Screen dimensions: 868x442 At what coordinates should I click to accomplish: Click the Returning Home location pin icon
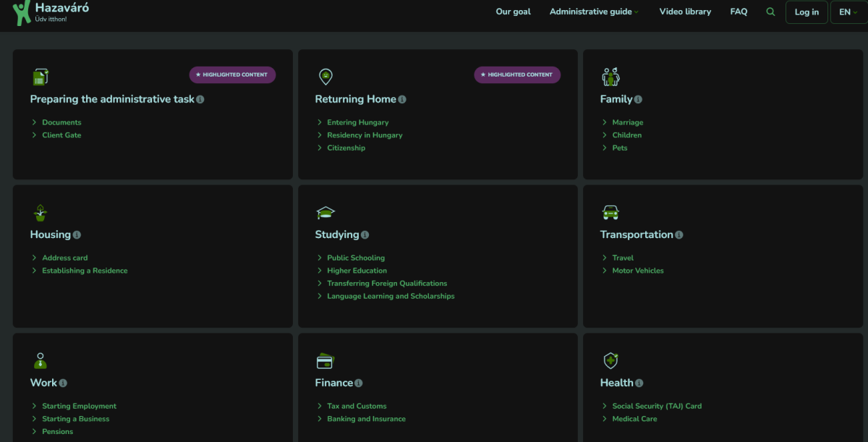[325, 77]
